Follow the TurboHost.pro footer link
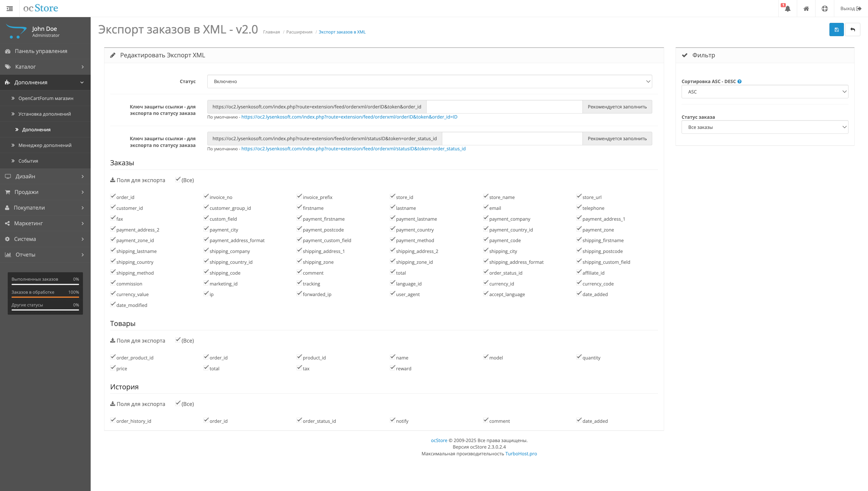Screen dimensions: 868x491 [x=521, y=454]
